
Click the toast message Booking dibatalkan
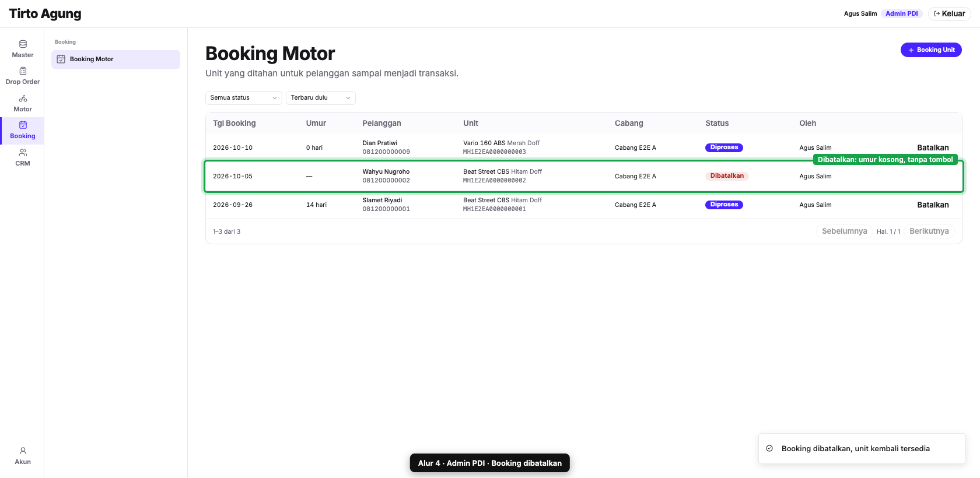click(x=856, y=448)
